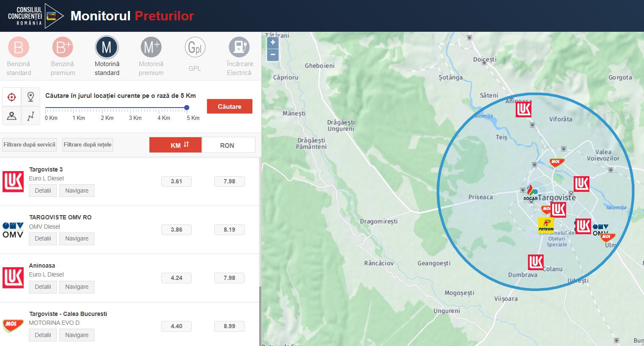Choose locality search mode icon
This screenshot has height=346, width=644.
click(x=12, y=116)
